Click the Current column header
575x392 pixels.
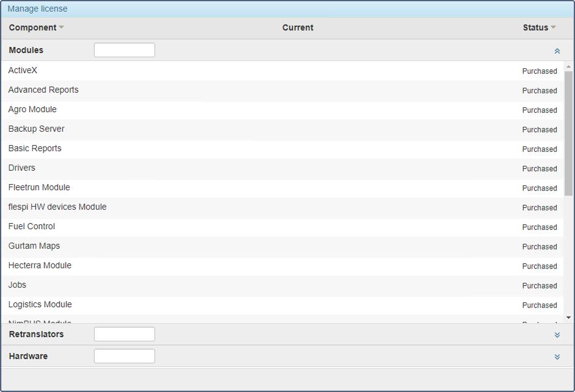tap(298, 27)
